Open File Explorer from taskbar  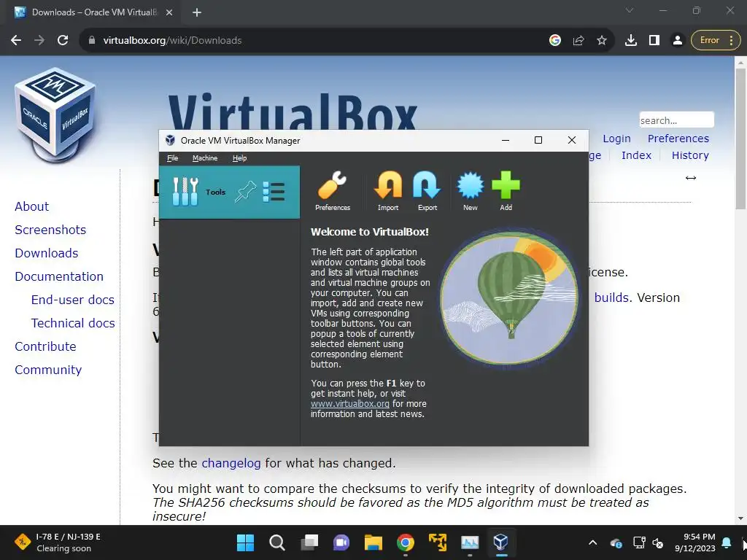point(373,542)
